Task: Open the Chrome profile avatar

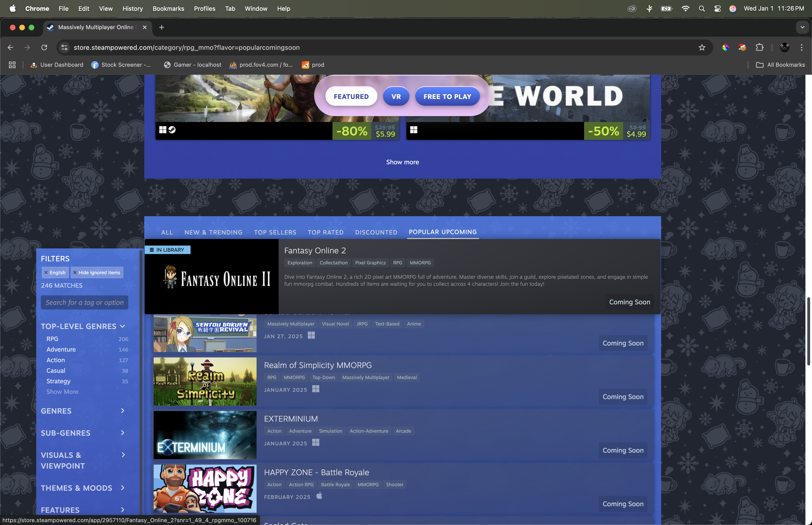Action: tap(785, 47)
